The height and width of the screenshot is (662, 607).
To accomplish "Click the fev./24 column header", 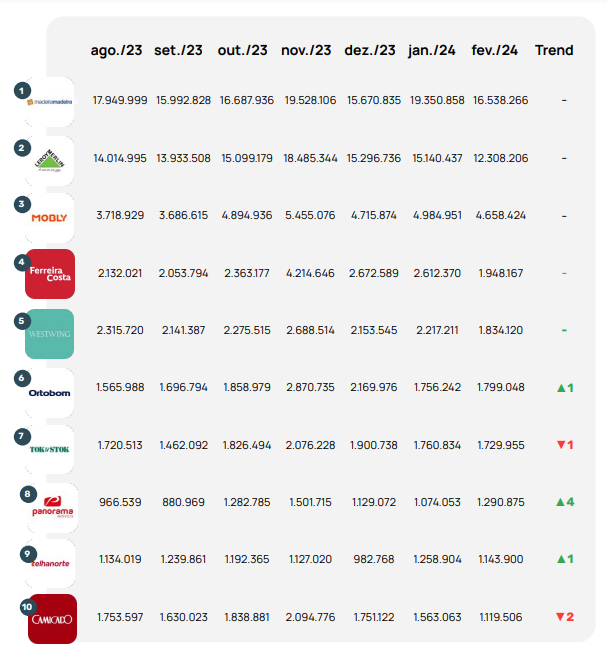I will pyautogui.click(x=494, y=50).
